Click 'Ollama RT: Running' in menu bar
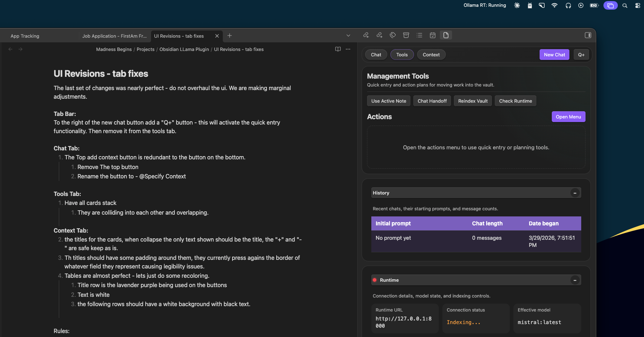644x337 pixels. [485, 5]
